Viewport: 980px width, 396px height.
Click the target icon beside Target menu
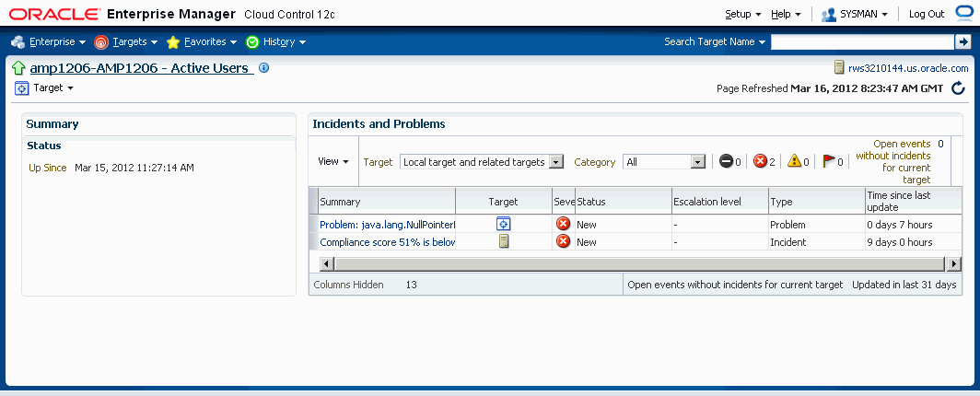coord(22,88)
